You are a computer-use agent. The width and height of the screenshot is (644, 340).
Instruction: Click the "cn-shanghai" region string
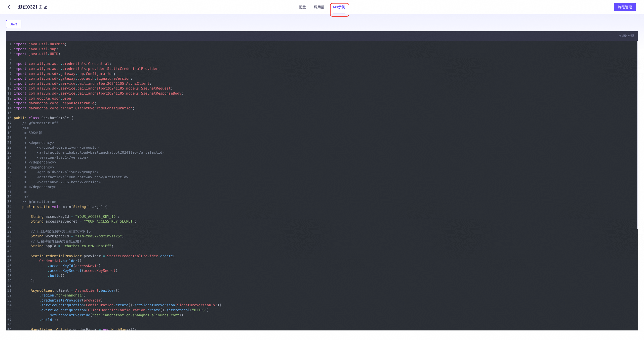point(70,295)
